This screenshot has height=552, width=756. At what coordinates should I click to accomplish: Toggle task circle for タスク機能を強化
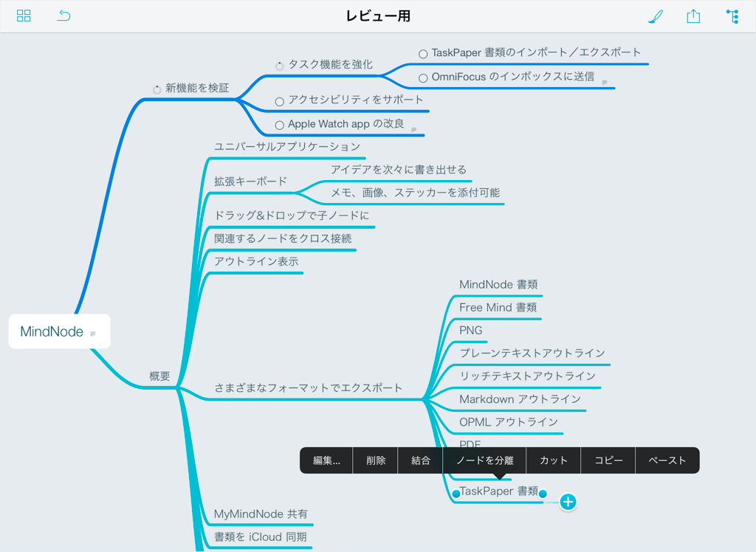pos(279,66)
